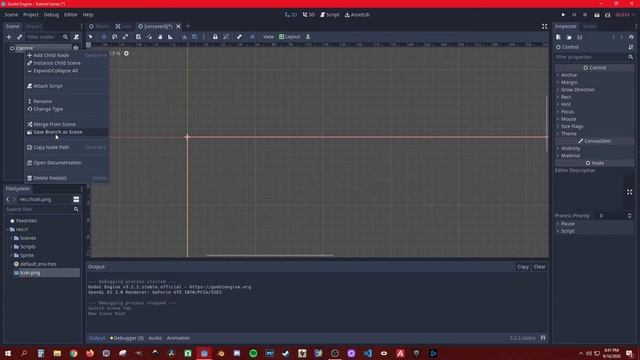Open the Animation bottom panel tab
The width and height of the screenshot is (640, 360).
[x=178, y=338]
